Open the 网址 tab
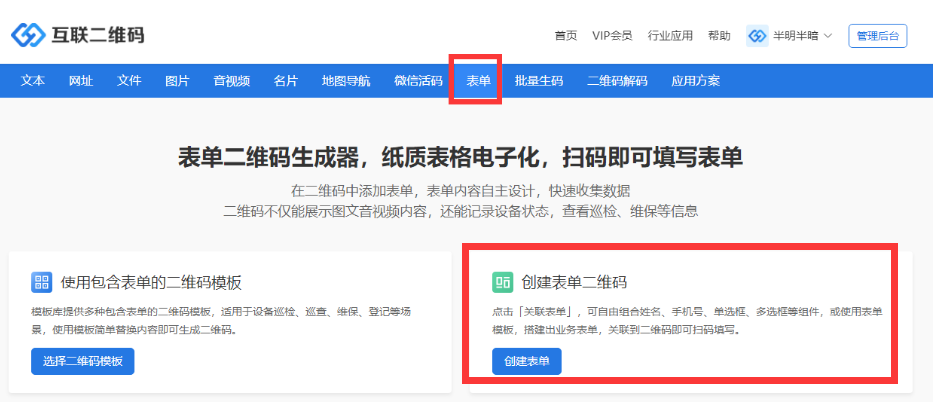Screen dimensions: 933x407 click(81, 81)
